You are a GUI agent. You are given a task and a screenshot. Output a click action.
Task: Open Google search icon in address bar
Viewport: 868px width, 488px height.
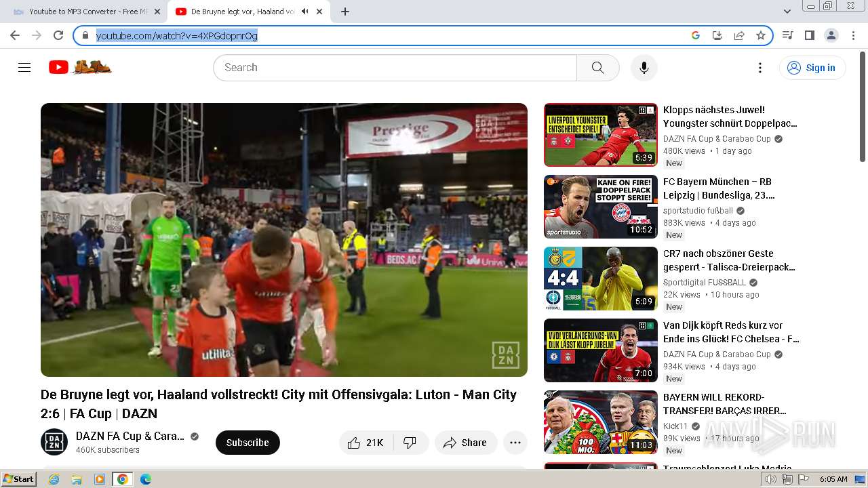[x=696, y=35]
